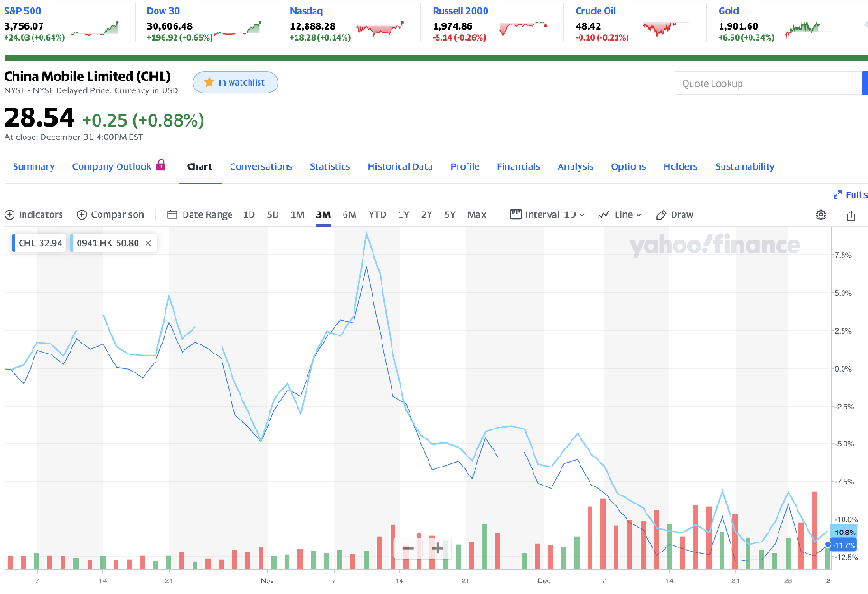Open the S&P 500 index link

pyautogui.click(x=24, y=11)
